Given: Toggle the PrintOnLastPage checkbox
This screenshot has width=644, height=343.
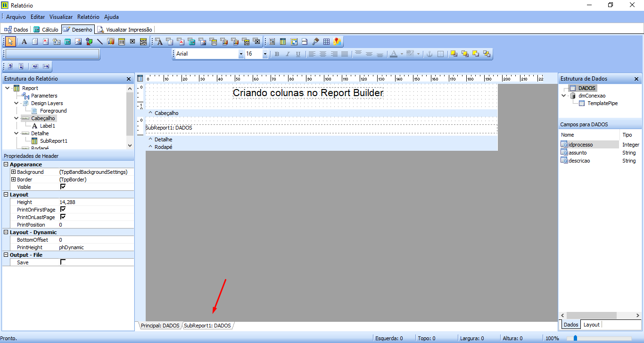Looking at the screenshot, I should point(63,217).
